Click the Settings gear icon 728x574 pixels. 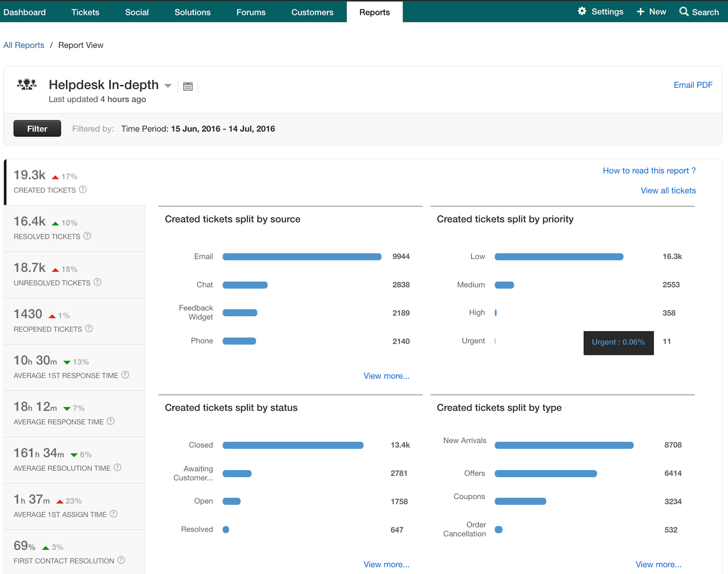(582, 11)
